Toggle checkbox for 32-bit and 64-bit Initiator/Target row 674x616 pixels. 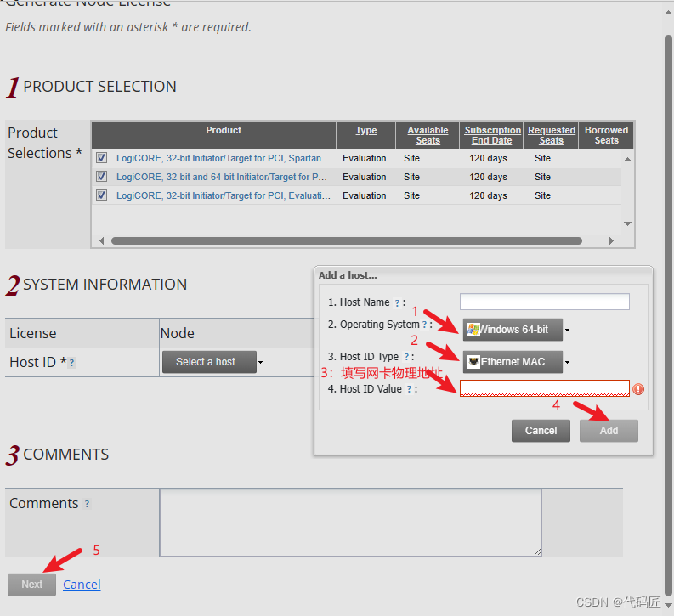pyautogui.click(x=101, y=177)
